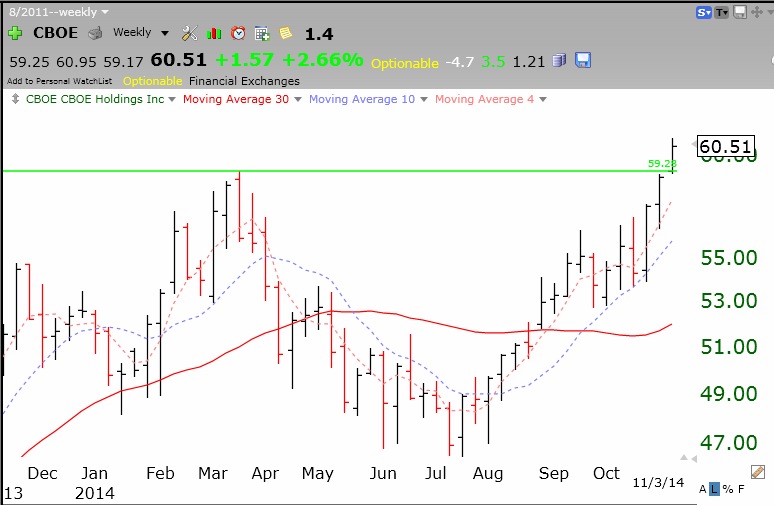This screenshot has width=774, height=505.
Task: Click the open price 59.25
Action: (x=30, y=62)
